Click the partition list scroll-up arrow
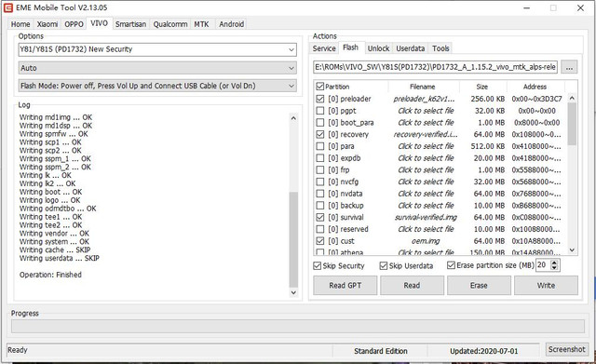The image size is (596, 364). (572, 98)
